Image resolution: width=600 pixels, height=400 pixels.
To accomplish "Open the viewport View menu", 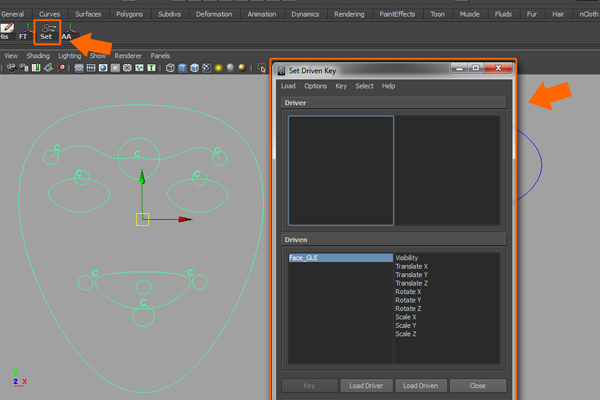I will point(11,56).
